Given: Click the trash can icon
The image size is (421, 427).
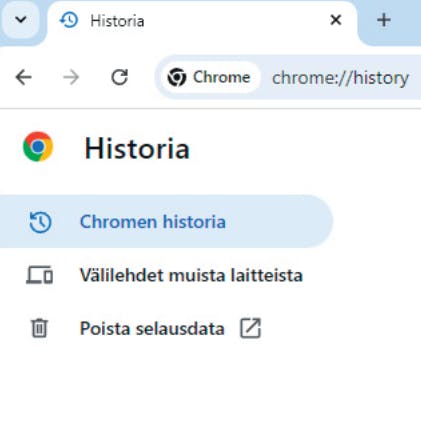Looking at the screenshot, I should 39,328.
